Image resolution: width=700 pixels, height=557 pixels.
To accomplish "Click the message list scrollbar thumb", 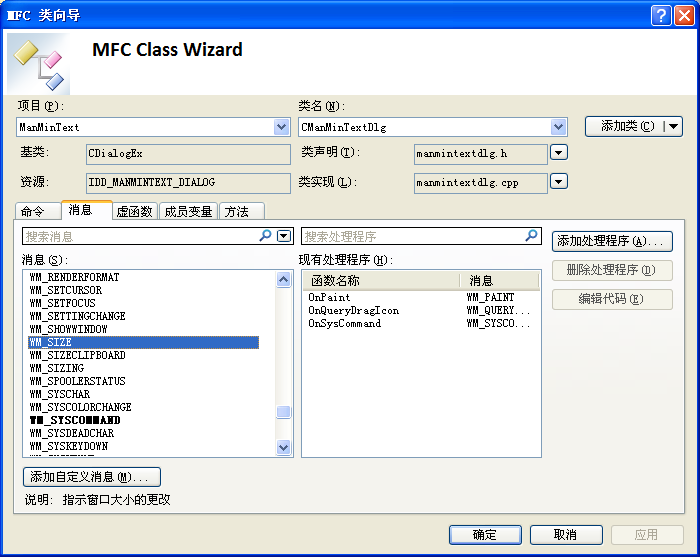I will [x=283, y=412].
